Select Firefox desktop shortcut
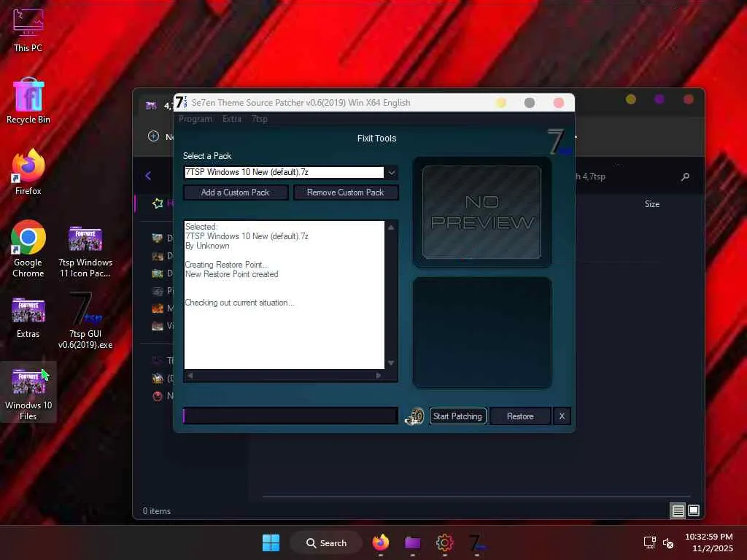The image size is (747, 560). pyautogui.click(x=28, y=172)
